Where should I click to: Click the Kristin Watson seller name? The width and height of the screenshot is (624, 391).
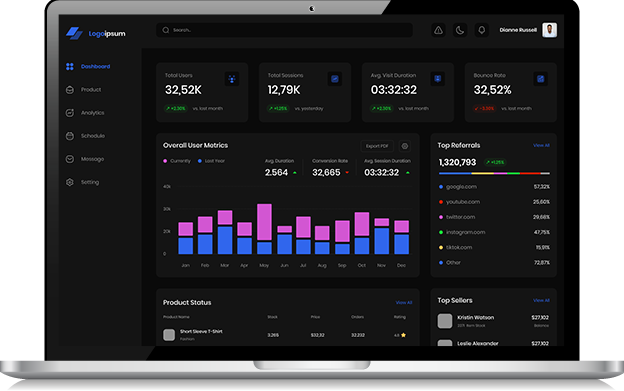(x=476, y=318)
